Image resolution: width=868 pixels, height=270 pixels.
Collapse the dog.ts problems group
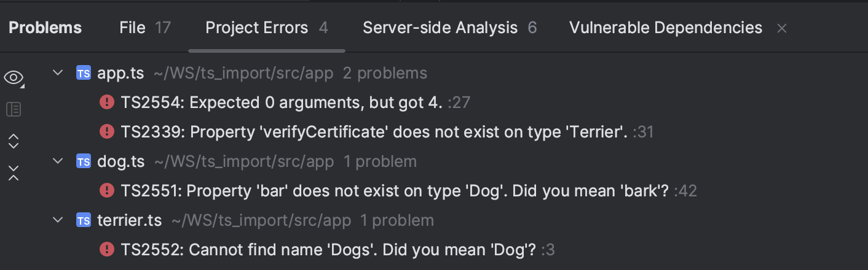click(x=58, y=162)
